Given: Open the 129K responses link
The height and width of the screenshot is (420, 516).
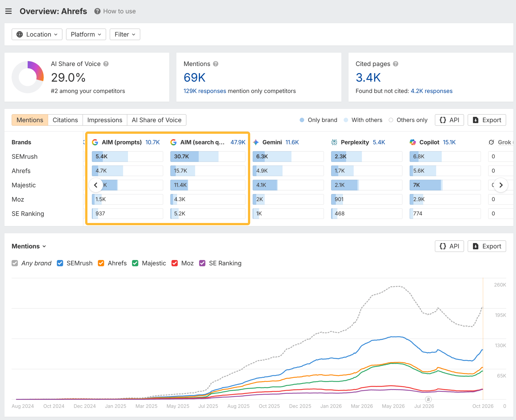Looking at the screenshot, I should pyautogui.click(x=205, y=91).
